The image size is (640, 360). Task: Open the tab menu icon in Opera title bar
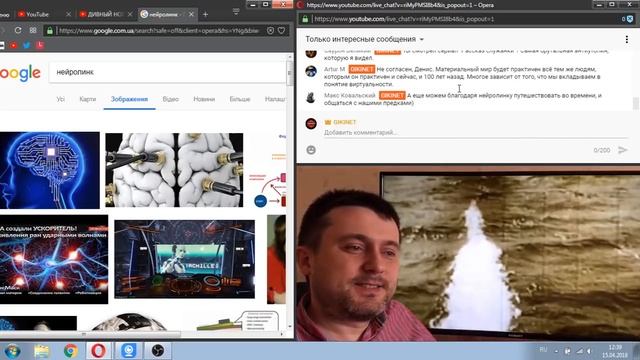coord(236,11)
